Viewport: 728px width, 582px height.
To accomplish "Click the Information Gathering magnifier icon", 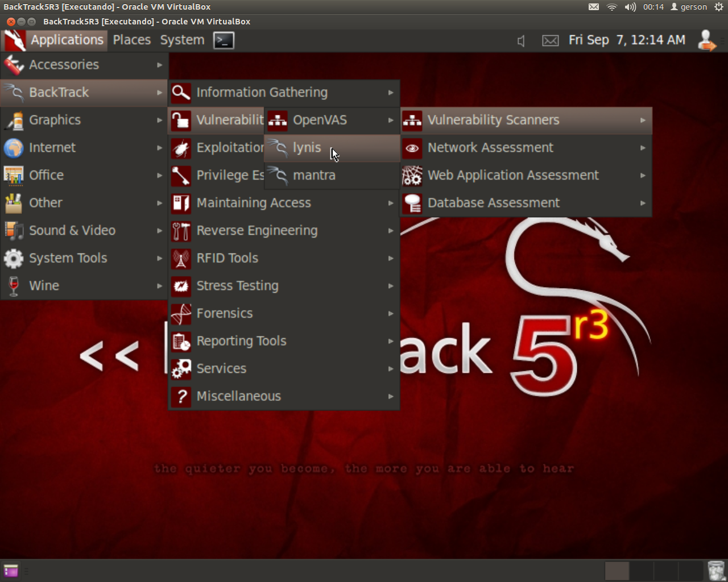I will [x=181, y=92].
